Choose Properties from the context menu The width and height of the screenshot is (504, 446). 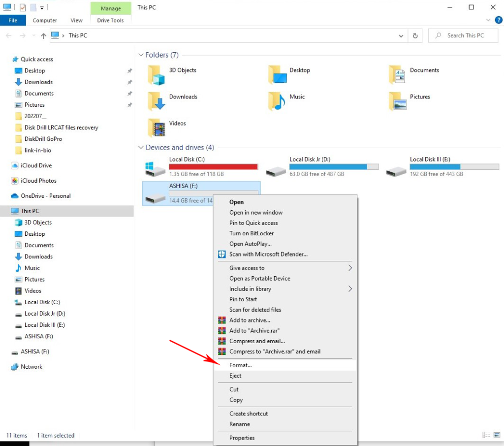point(242,438)
